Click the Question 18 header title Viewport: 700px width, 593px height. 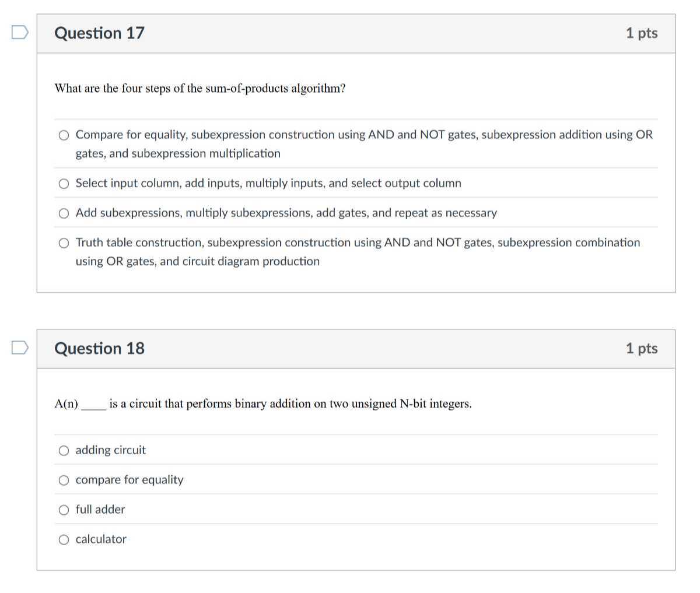click(99, 349)
